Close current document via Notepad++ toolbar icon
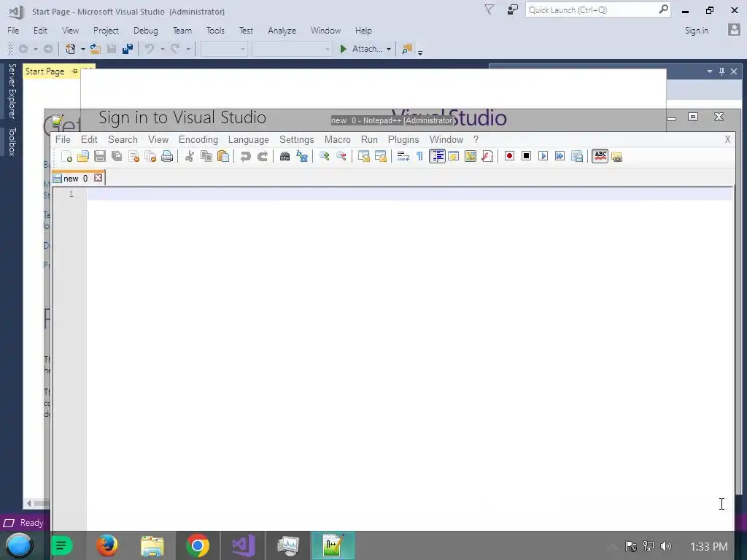Screen dimensions: 747x560 click(x=134, y=156)
